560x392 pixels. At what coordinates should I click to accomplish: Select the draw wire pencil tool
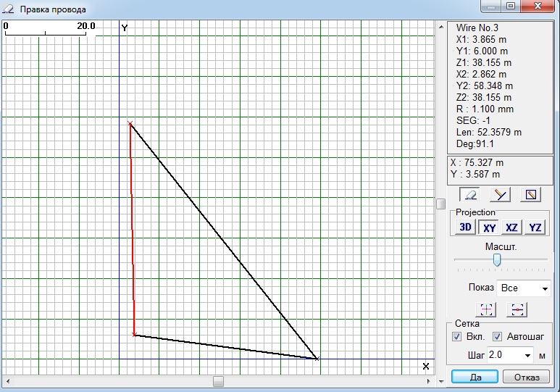(x=500, y=195)
